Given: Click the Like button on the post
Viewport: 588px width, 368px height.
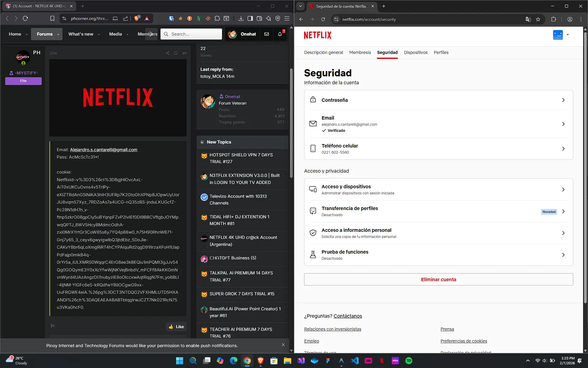Looking at the screenshot, I should pos(176,327).
